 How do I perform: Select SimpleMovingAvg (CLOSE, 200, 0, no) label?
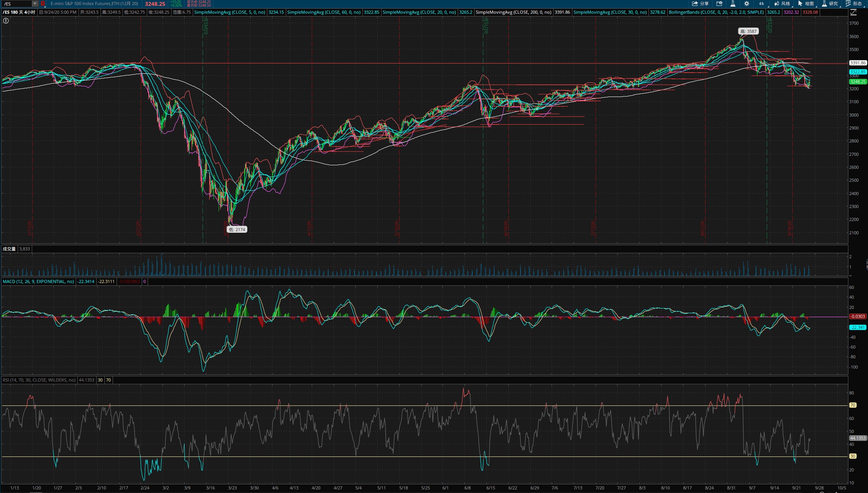[513, 12]
